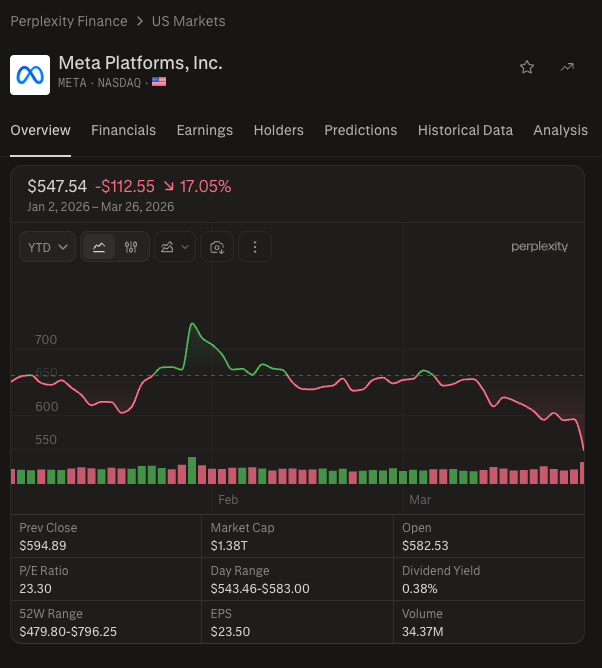This screenshot has height=668, width=602.
Task: Switch to the Overview tab
Action: 40,130
